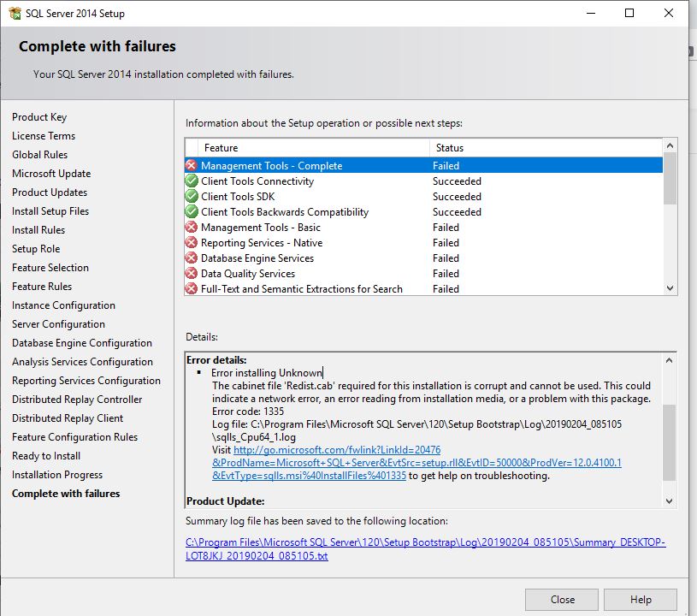Click failed icon beside Full-Text and Semantic Extractions
The width and height of the screenshot is (697, 616).
click(x=192, y=288)
